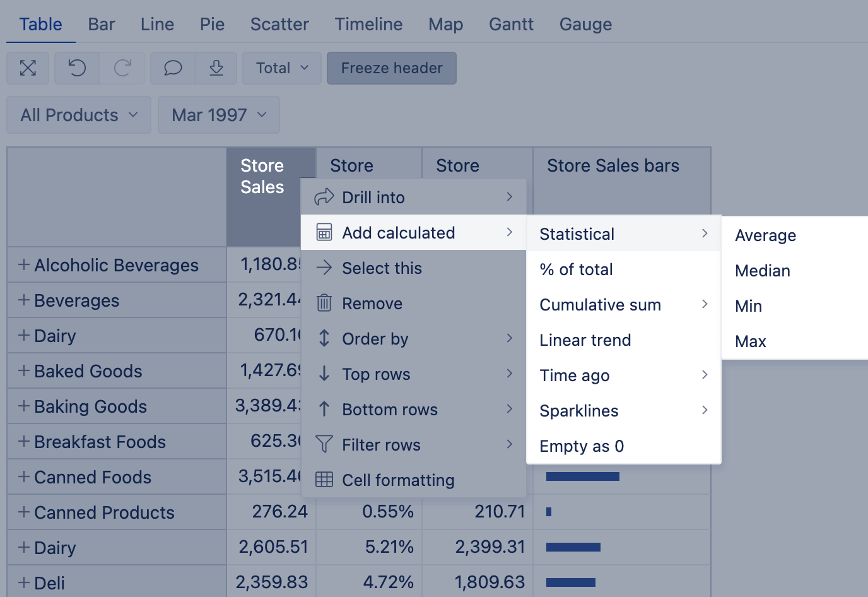Click the Filter rows funnel icon
The image size is (868, 597).
[324, 445]
